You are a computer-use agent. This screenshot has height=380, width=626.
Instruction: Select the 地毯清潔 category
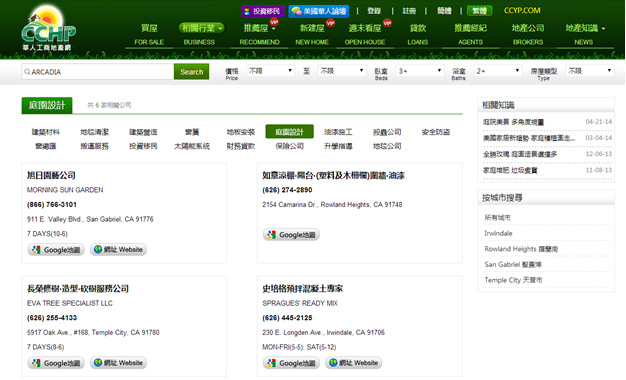pos(94,132)
